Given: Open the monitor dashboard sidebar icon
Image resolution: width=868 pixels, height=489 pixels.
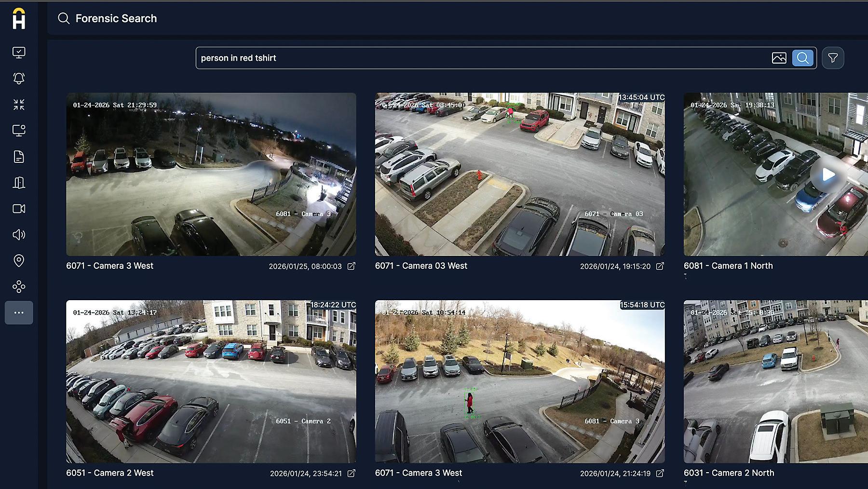Looking at the screenshot, I should click(x=19, y=53).
